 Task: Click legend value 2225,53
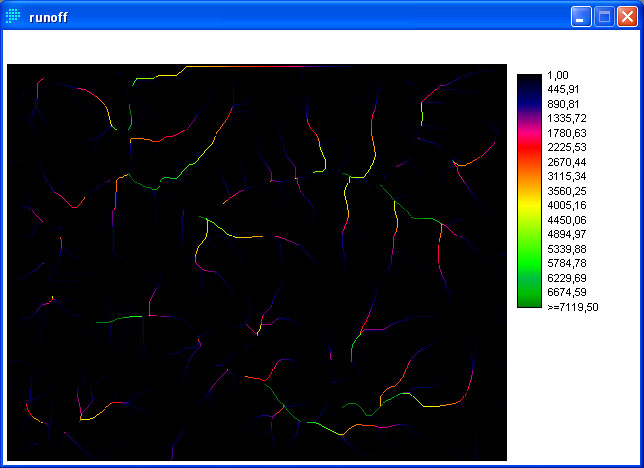click(x=567, y=148)
